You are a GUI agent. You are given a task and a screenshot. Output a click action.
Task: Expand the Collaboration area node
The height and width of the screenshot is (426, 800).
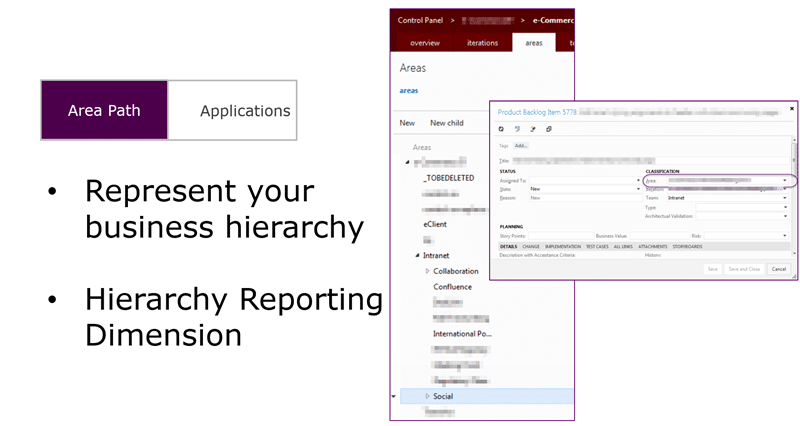[x=428, y=271]
